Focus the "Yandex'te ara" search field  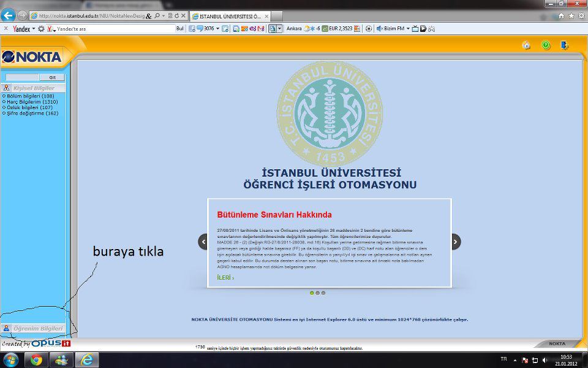point(116,29)
